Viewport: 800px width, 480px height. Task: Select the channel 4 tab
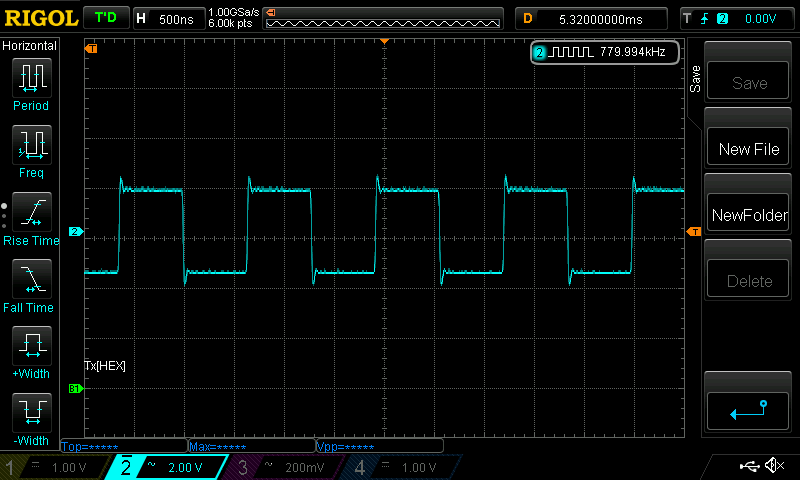(x=401, y=467)
